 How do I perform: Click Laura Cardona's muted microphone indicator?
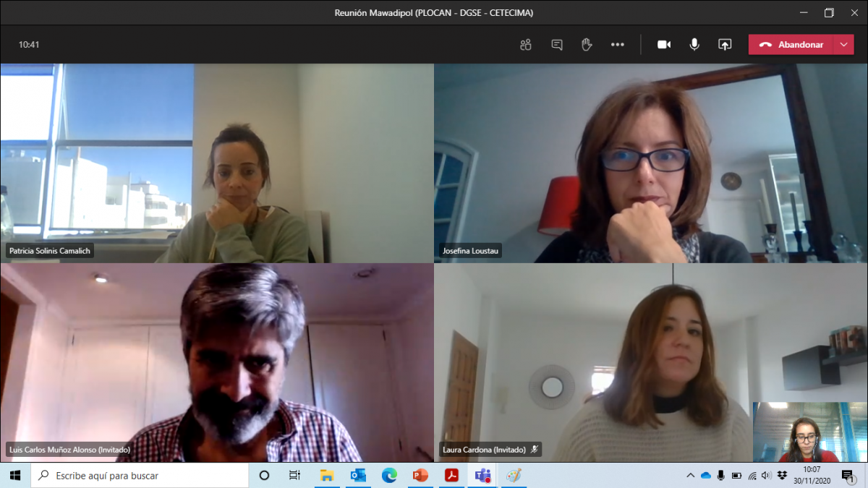(535, 449)
